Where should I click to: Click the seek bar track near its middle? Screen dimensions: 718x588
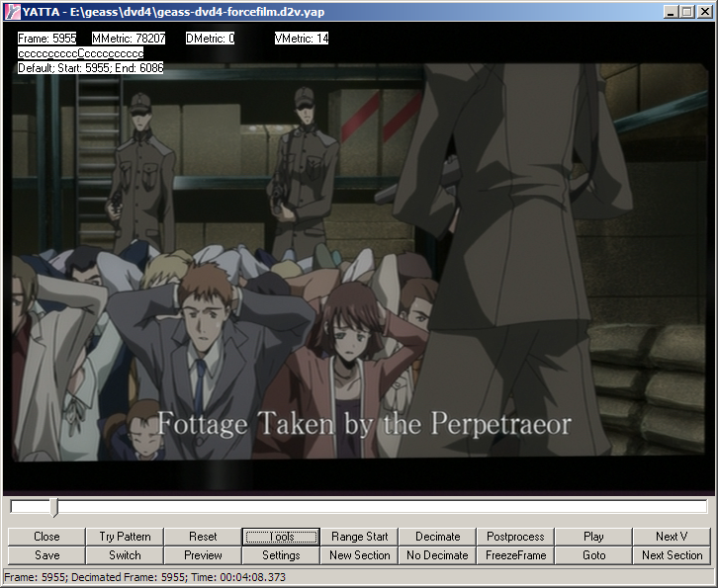tap(359, 507)
